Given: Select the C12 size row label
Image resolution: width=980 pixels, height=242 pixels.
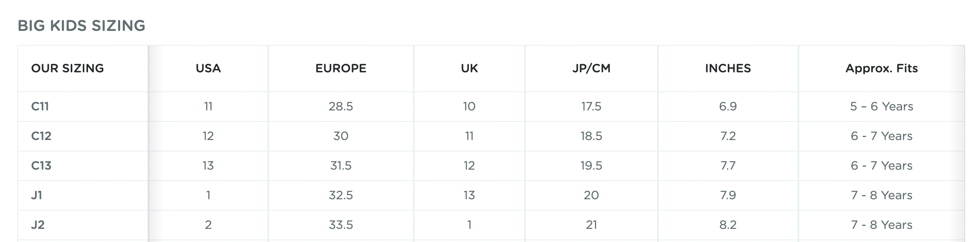Looking at the screenshot, I should point(41,136).
